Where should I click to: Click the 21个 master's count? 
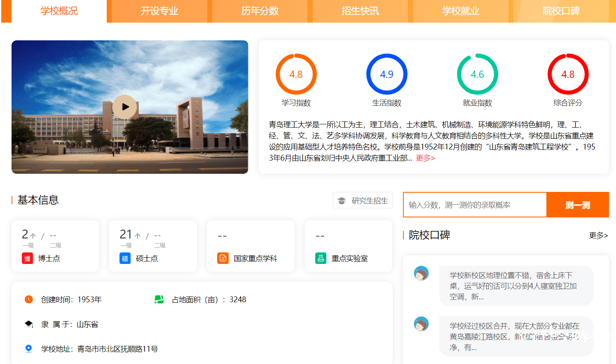[130, 235]
